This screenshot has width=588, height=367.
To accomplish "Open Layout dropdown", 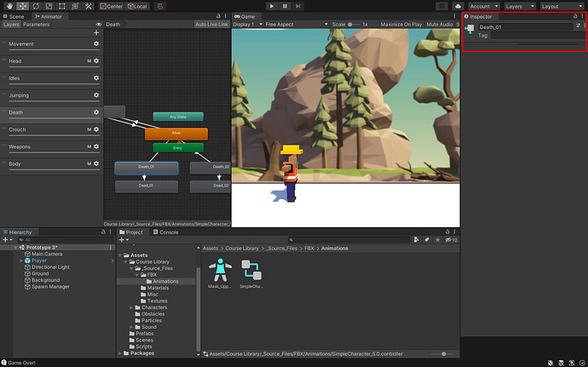I will [562, 6].
